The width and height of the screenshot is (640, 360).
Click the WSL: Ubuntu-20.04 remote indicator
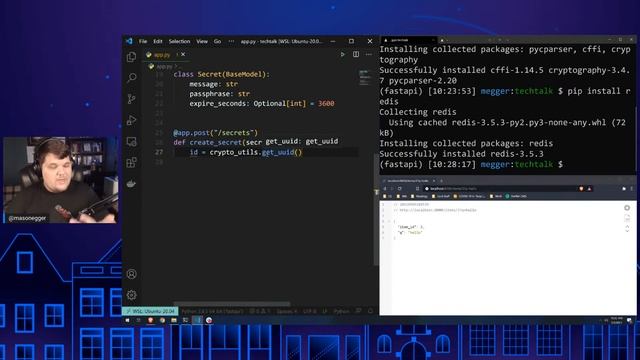click(x=150, y=311)
